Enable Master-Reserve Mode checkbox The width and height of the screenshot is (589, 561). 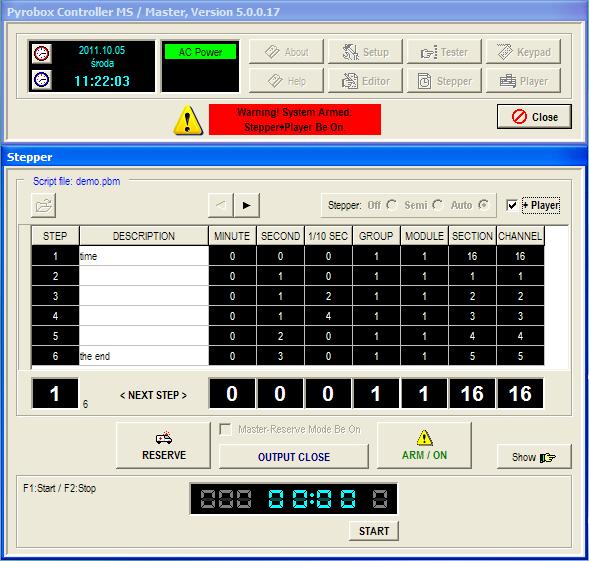pyautogui.click(x=225, y=429)
